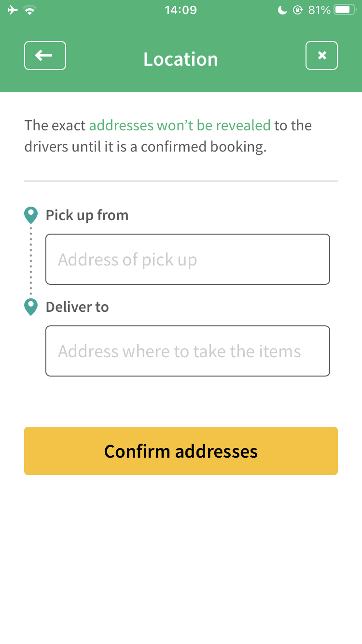Viewport: 362px width, 644px height.
Task: Tap the rotation lock icon
Action: 297,10
